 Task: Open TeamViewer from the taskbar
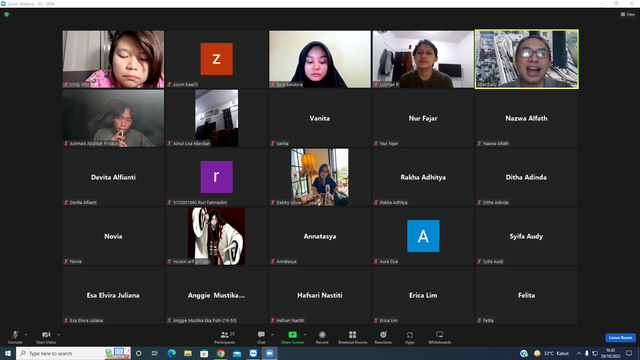tap(253, 353)
